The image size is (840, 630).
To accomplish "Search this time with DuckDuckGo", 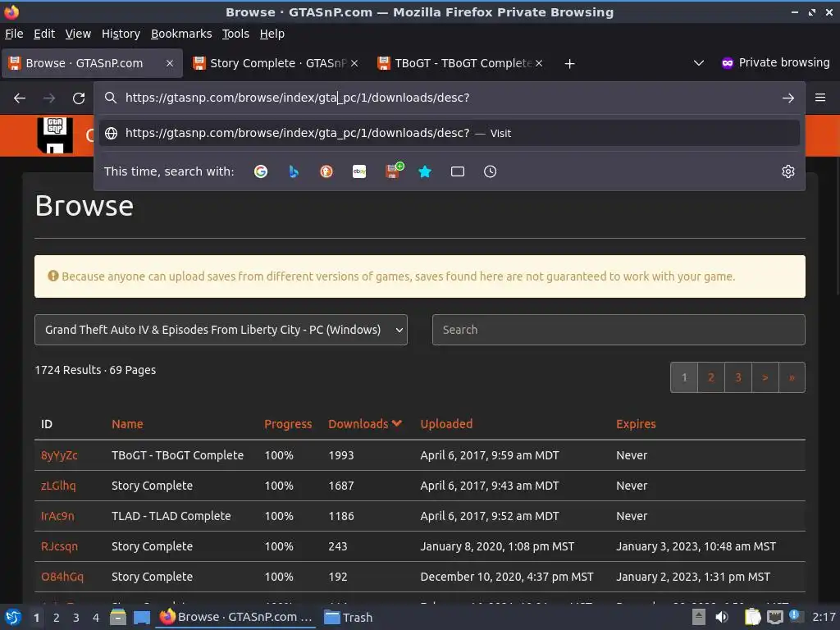I will point(326,171).
